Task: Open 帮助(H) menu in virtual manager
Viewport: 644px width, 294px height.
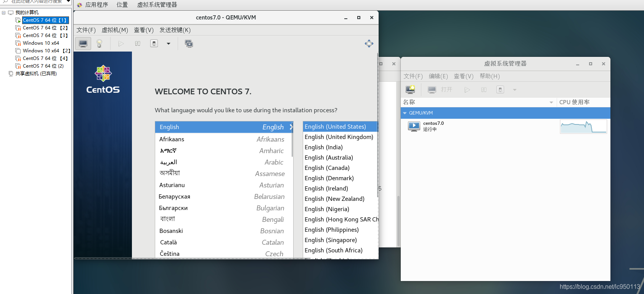Action: pos(490,76)
